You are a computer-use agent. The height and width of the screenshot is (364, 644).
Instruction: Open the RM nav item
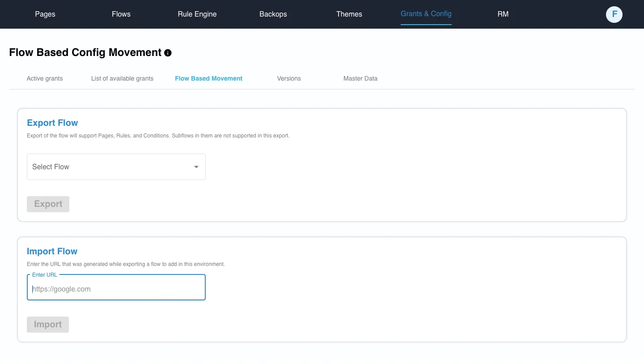[503, 14]
